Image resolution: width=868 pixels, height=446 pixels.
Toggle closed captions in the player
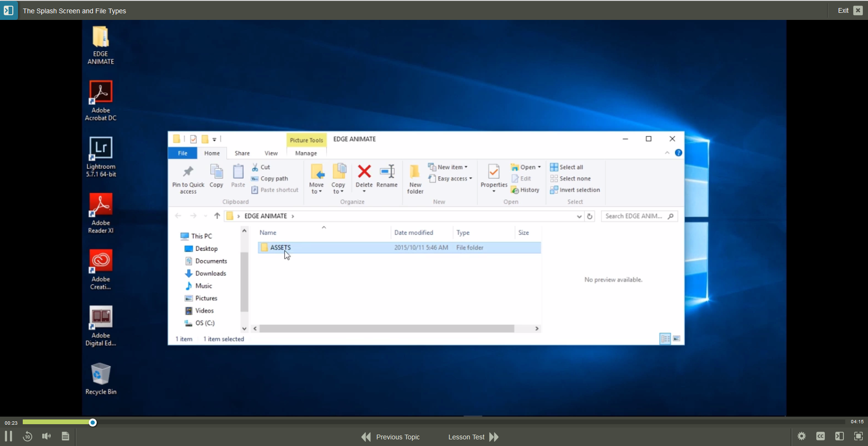(x=821, y=436)
